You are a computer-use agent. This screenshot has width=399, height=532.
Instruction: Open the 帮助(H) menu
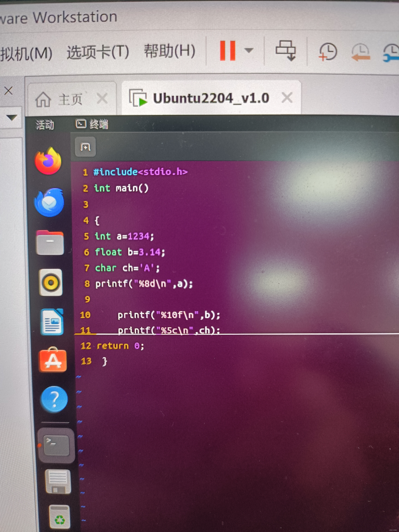click(x=169, y=51)
